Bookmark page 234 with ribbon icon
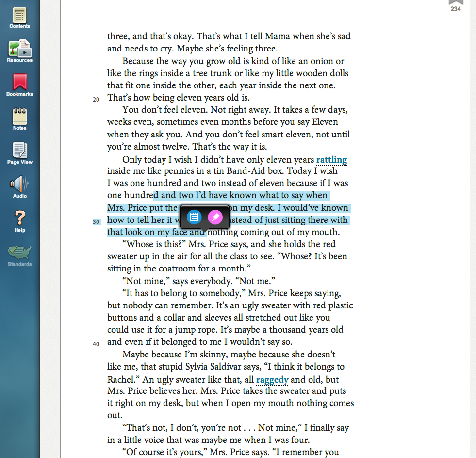The height and width of the screenshot is (458, 476). [456, 2]
